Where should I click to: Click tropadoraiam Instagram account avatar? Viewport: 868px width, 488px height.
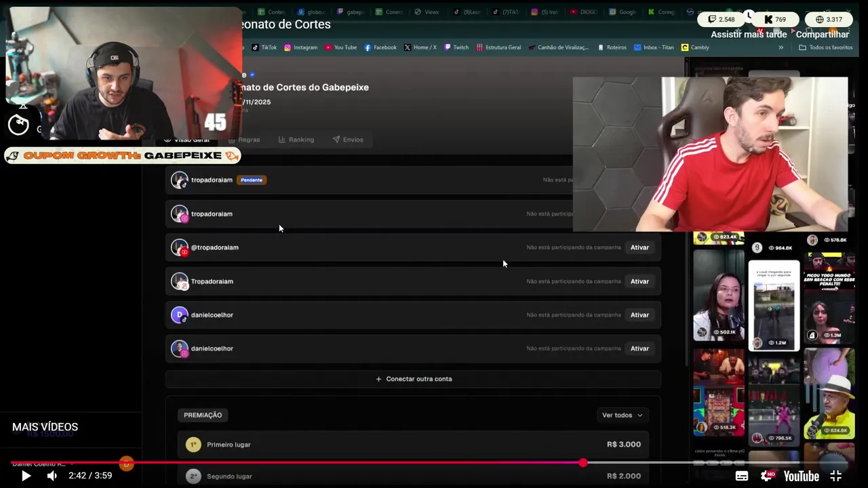tap(179, 213)
